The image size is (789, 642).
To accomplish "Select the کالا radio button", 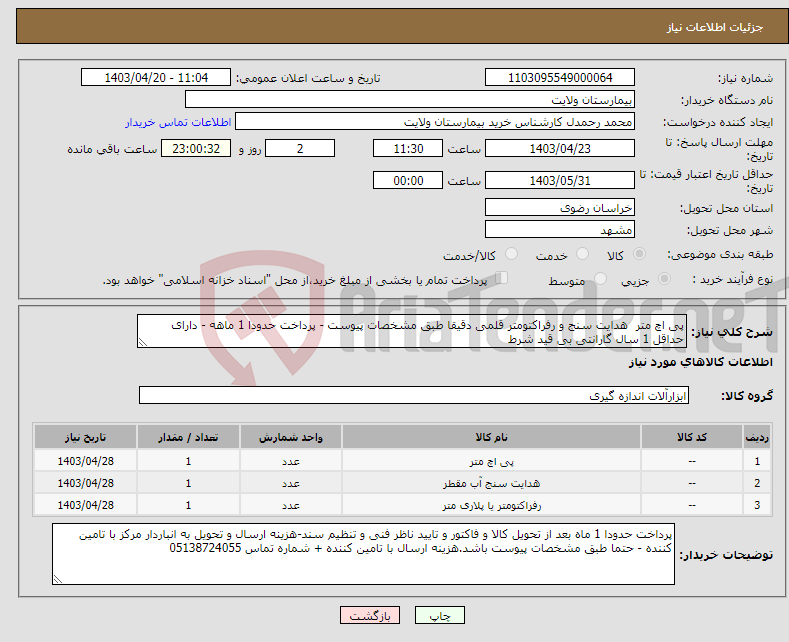I will click(x=639, y=254).
